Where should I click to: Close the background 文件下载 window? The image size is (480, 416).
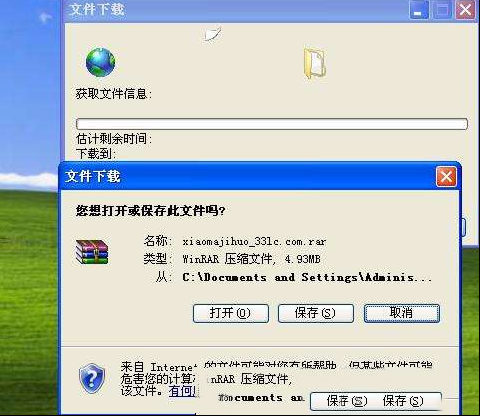pos(466,10)
